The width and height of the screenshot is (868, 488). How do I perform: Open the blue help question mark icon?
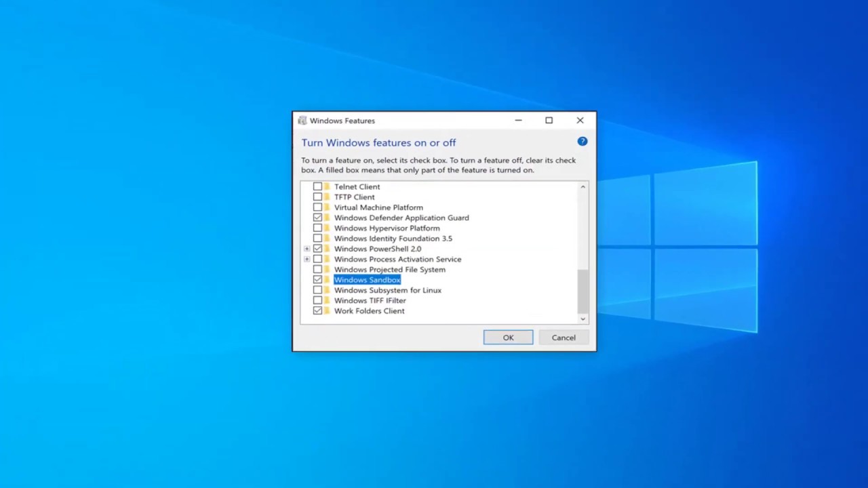(583, 142)
